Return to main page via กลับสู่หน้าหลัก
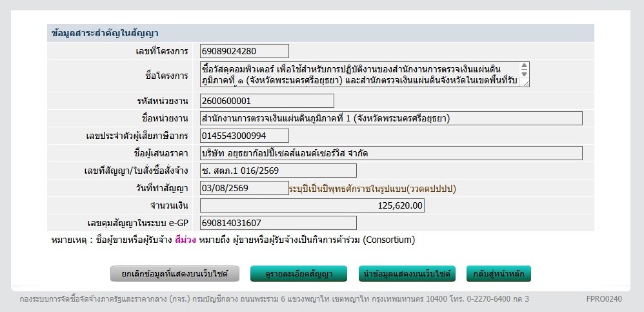The width and height of the screenshot is (644, 312). (x=499, y=274)
